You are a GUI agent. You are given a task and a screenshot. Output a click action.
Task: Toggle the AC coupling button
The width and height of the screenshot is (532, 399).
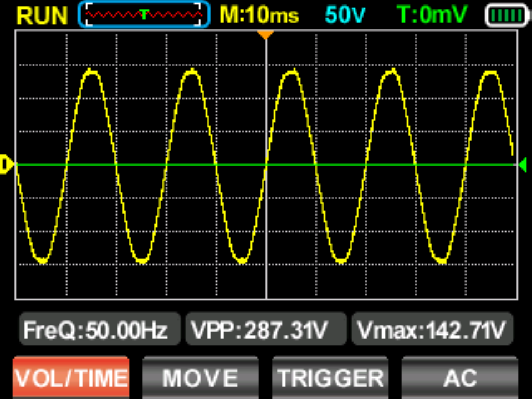click(460, 377)
